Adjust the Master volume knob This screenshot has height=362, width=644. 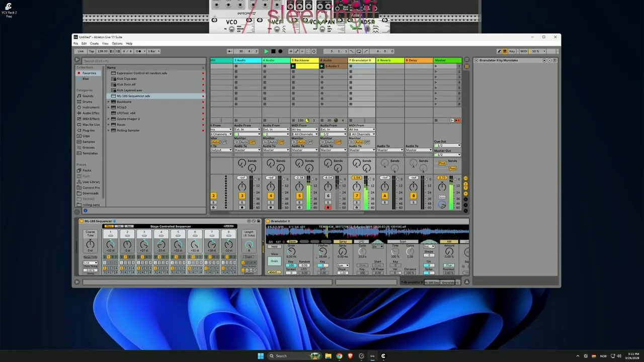[442, 187]
